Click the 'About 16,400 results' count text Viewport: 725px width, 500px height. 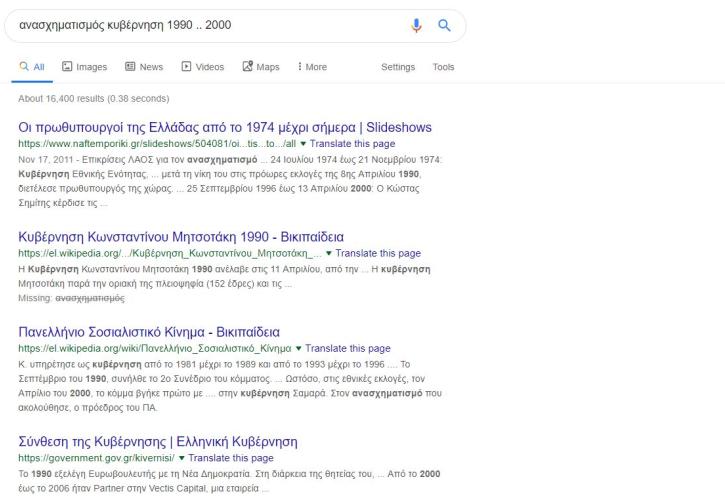click(x=94, y=99)
